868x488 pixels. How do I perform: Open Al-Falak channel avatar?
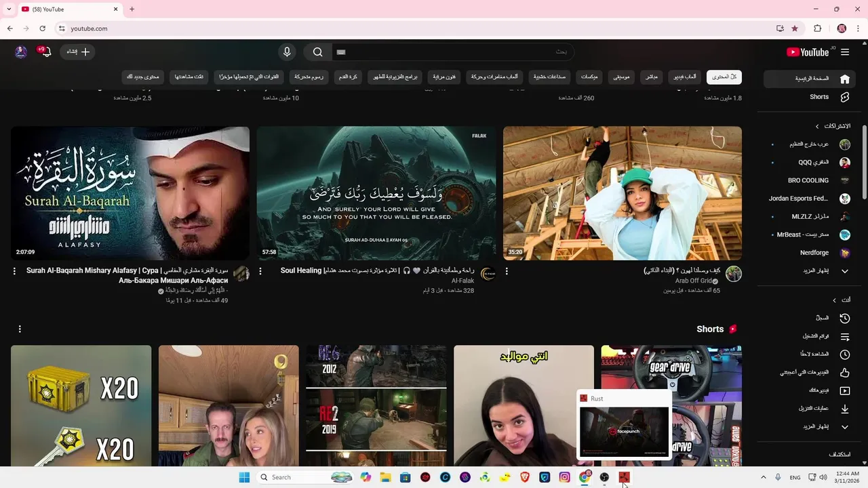pyautogui.click(x=488, y=274)
